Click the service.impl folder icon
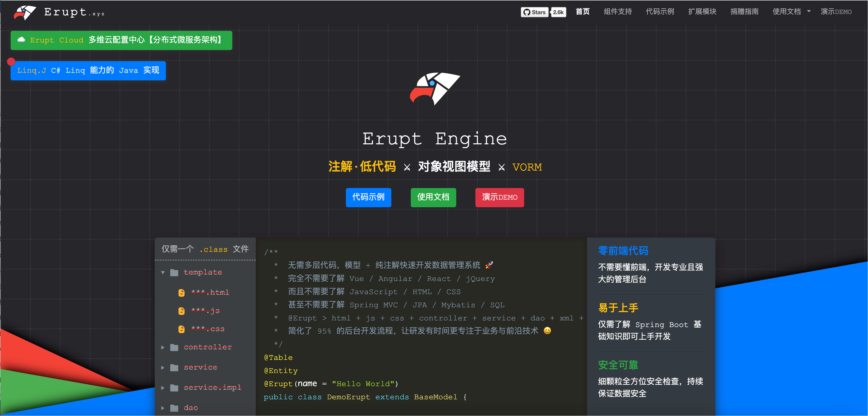 [174, 388]
